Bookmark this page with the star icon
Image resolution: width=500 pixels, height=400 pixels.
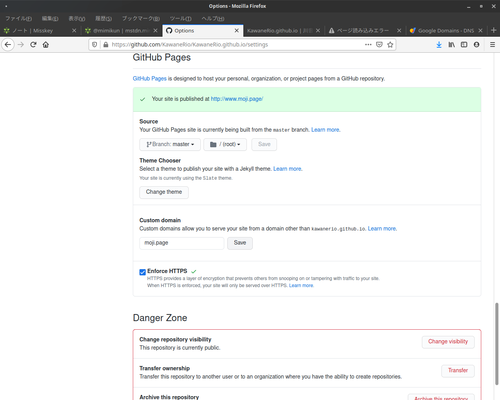click(390, 44)
